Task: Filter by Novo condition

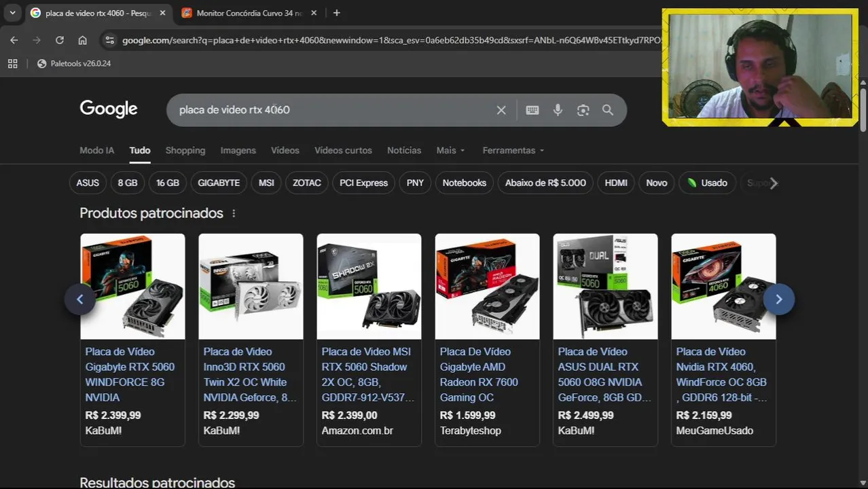Action: (657, 183)
